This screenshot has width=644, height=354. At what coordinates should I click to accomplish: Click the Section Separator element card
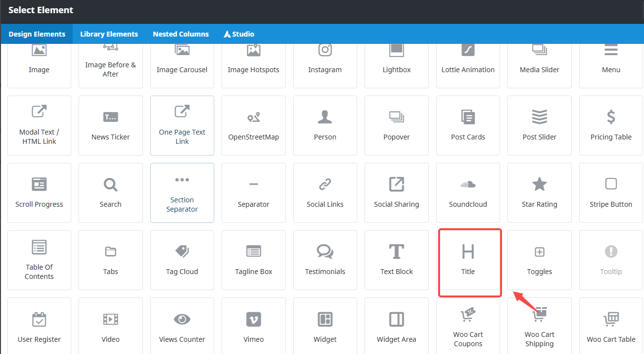182,193
